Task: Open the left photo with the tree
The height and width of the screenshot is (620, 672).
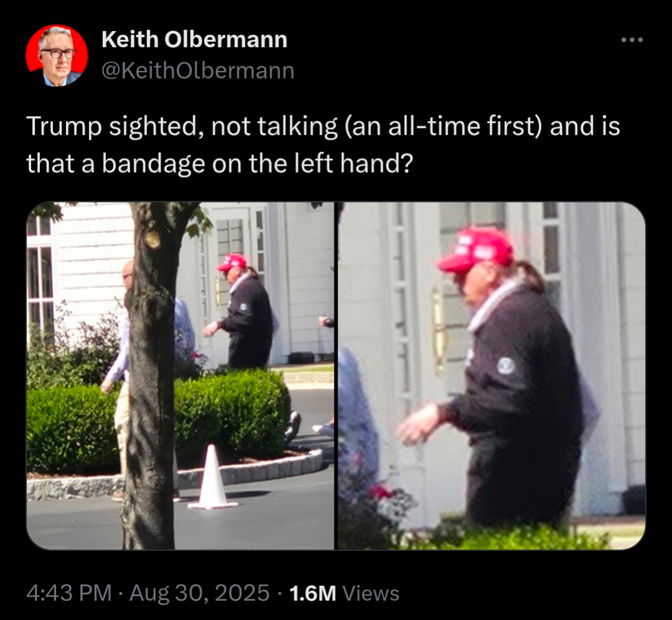Action: pos(180,376)
